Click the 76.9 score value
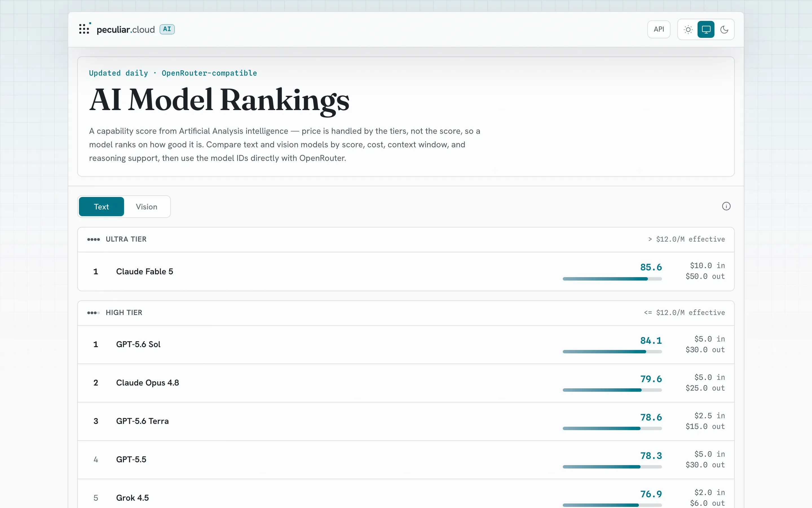 coord(651,494)
